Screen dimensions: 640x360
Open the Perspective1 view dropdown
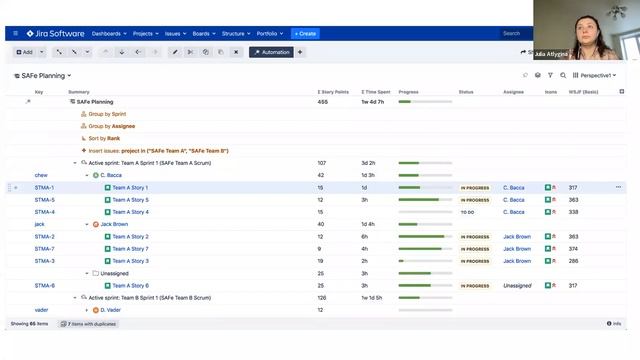[x=594, y=76]
